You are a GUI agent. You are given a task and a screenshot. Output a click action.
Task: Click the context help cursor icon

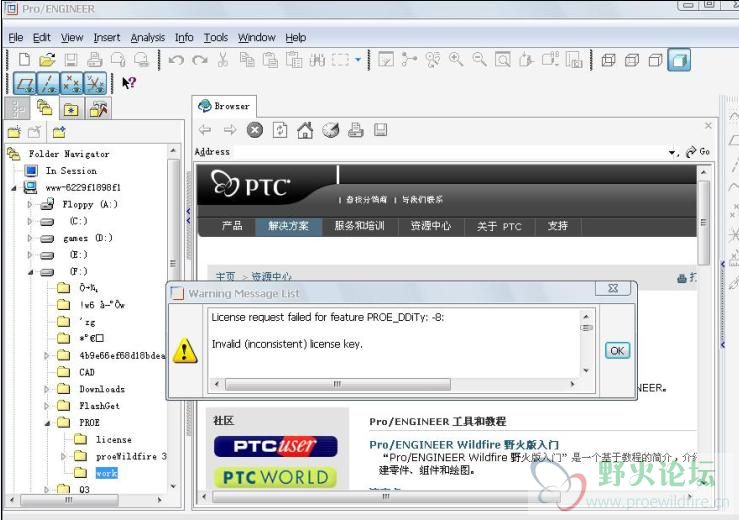pyautogui.click(x=129, y=83)
